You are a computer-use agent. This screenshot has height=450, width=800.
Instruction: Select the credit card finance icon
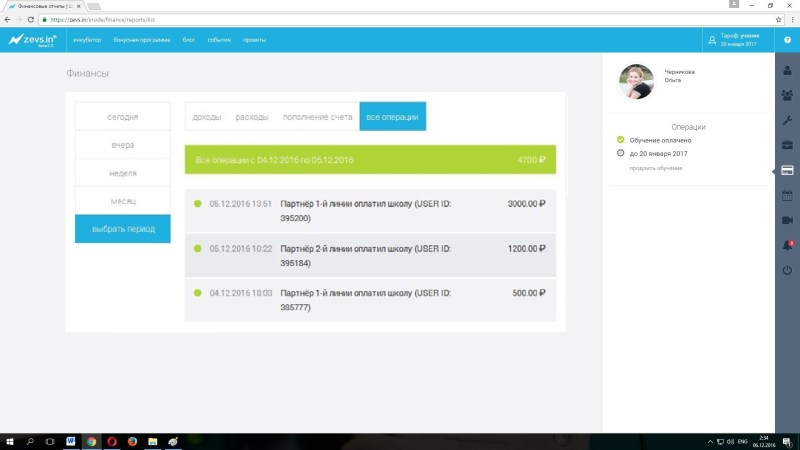[787, 170]
